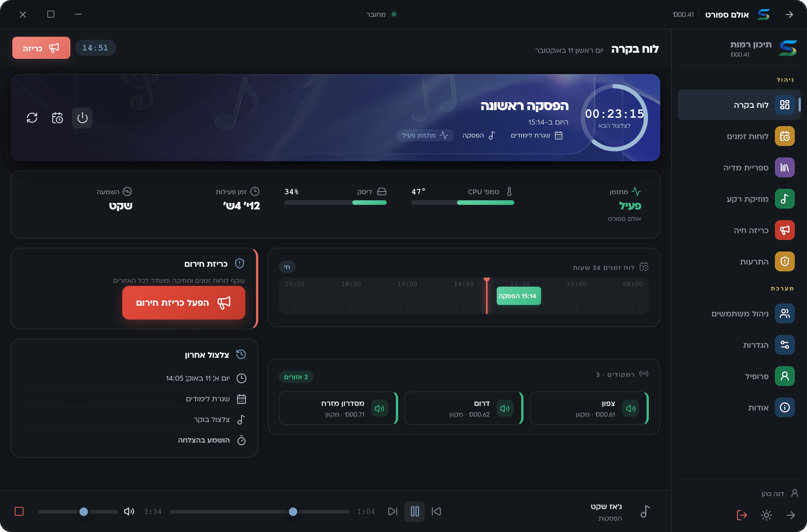807x532 pixels.
Task: Click the music note icon by ג'אז שקט
Action: pos(645,511)
